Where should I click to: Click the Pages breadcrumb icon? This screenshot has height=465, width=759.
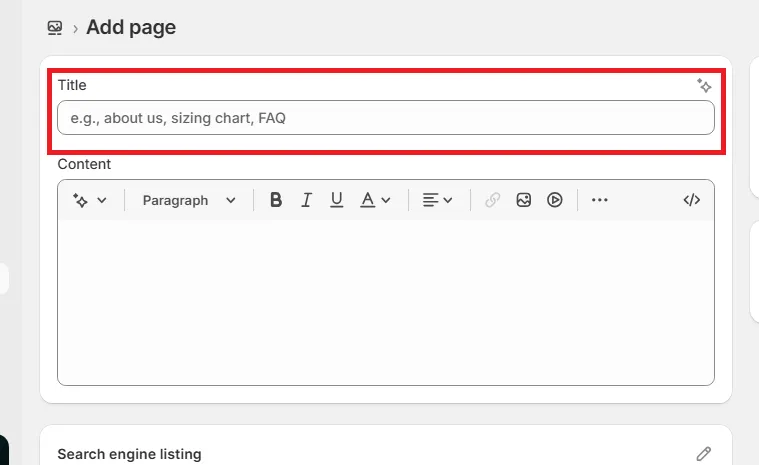[x=56, y=28]
